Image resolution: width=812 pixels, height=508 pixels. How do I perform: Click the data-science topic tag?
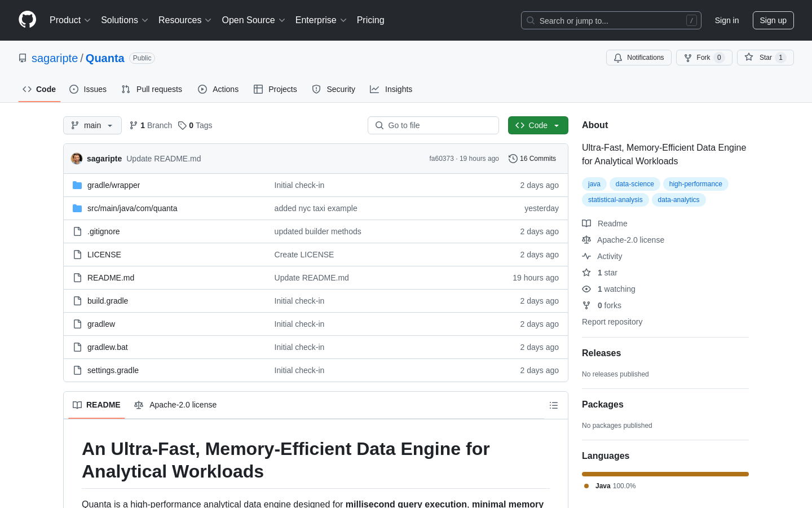(x=635, y=184)
